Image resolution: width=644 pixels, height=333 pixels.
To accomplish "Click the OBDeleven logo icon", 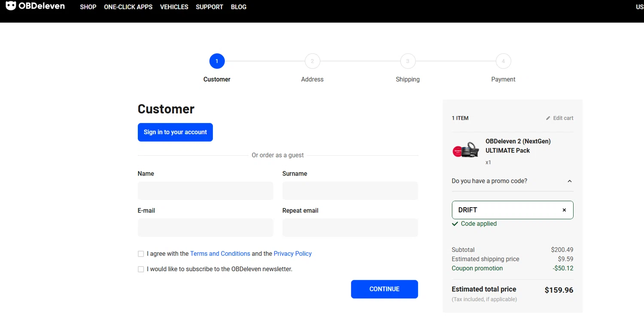I will tap(11, 6).
